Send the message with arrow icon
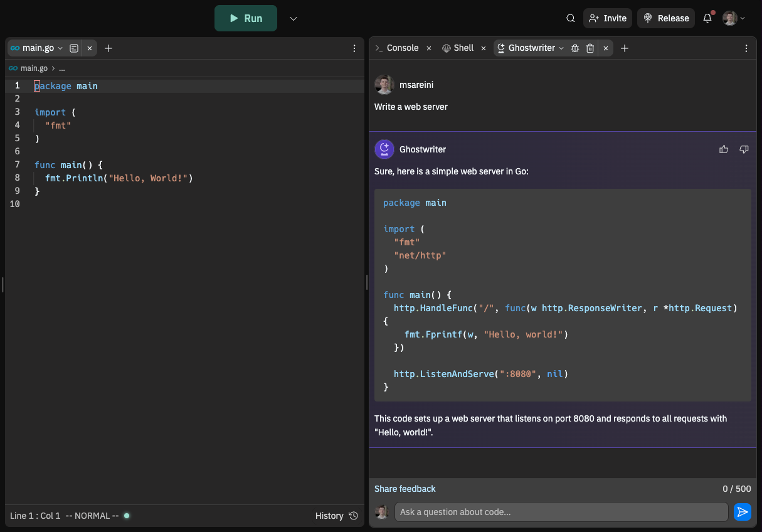 [743, 512]
